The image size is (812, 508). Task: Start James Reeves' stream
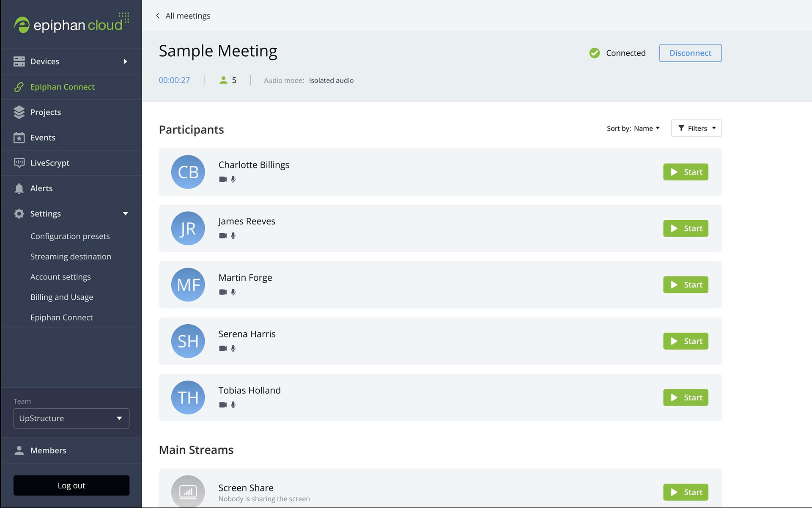click(x=686, y=228)
